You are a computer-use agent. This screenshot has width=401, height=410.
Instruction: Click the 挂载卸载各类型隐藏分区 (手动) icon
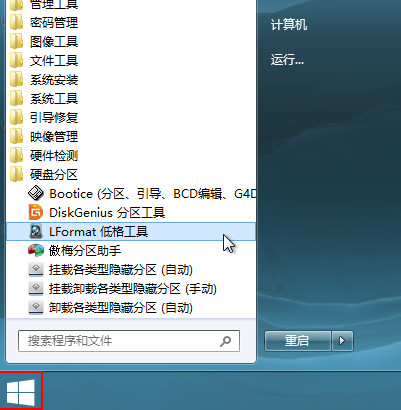click(36, 288)
